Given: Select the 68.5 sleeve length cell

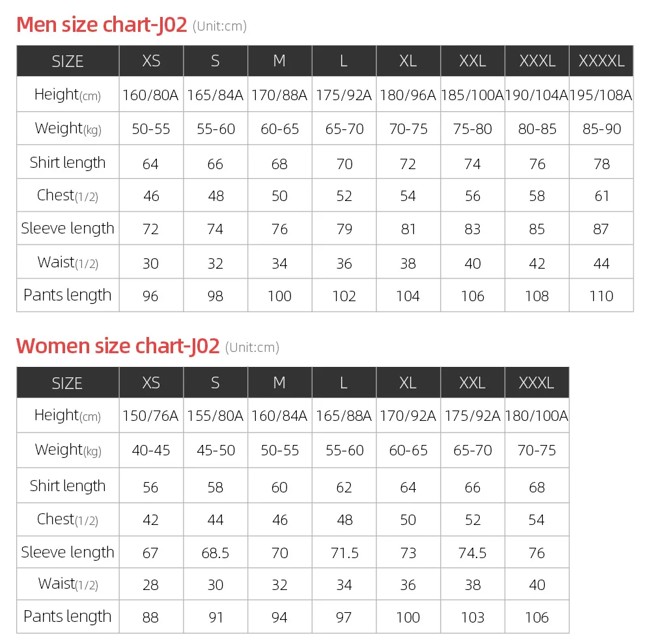Looking at the screenshot, I should [215, 553].
